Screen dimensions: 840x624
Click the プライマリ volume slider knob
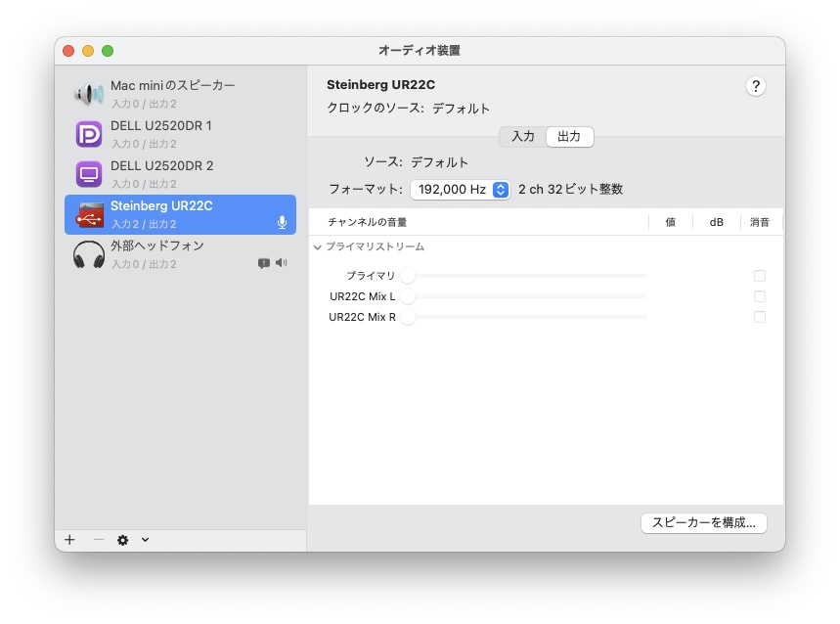coord(408,276)
